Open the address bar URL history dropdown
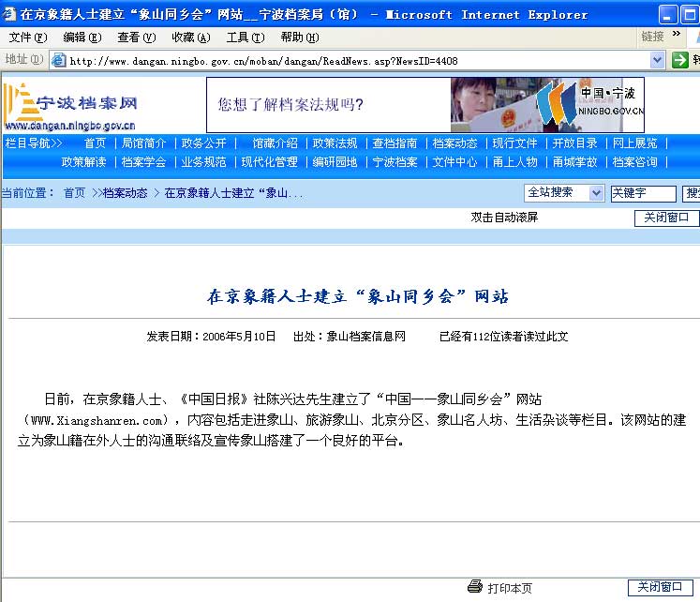This screenshot has height=602, width=700. [658, 60]
